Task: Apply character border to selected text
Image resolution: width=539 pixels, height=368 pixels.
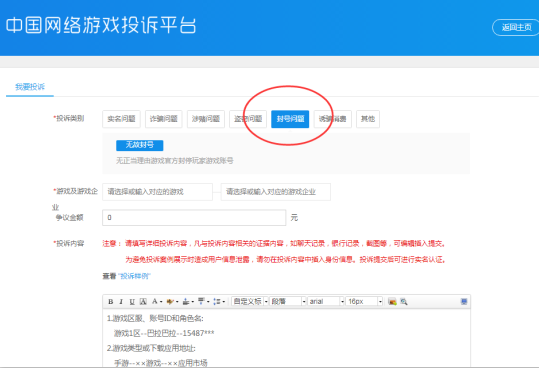Action: 143,302
